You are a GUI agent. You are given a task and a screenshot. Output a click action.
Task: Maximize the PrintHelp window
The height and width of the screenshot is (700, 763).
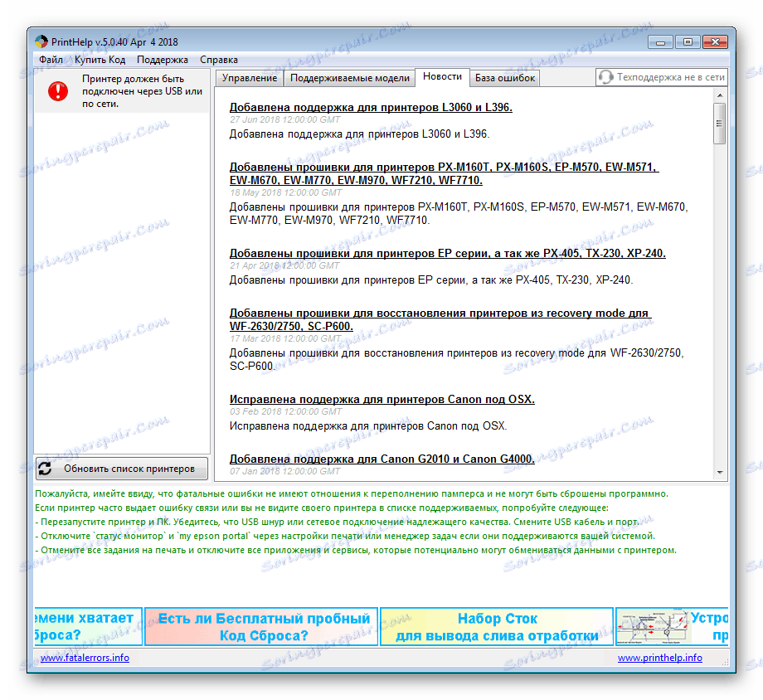pyautogui.click(x=688, y=42)
